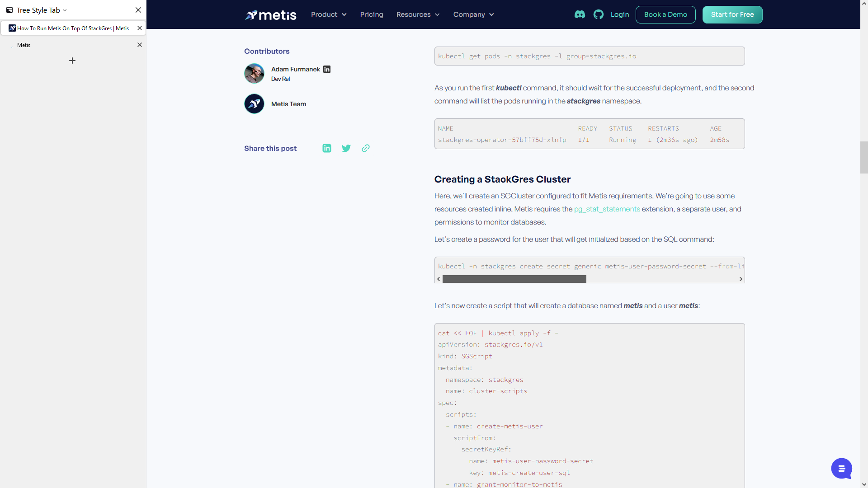Click the code block horizontal scrollbar thumb
The height and width of the screenshot is (488, 868).
[x=514, y=279]
